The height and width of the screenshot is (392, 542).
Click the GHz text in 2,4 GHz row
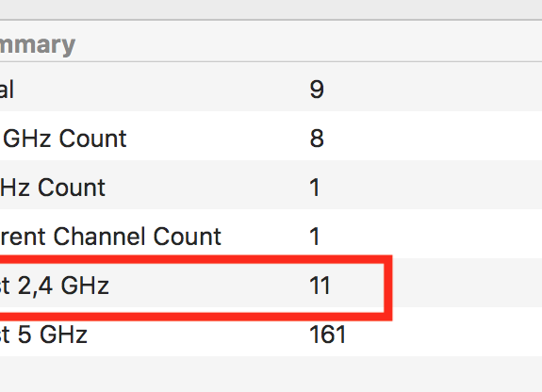pos(85,286)
